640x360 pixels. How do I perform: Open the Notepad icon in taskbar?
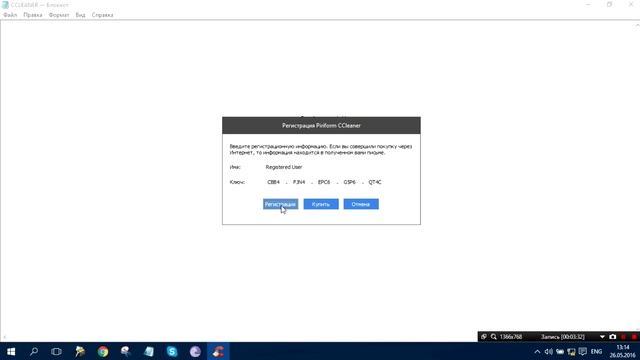coord(149,351)
